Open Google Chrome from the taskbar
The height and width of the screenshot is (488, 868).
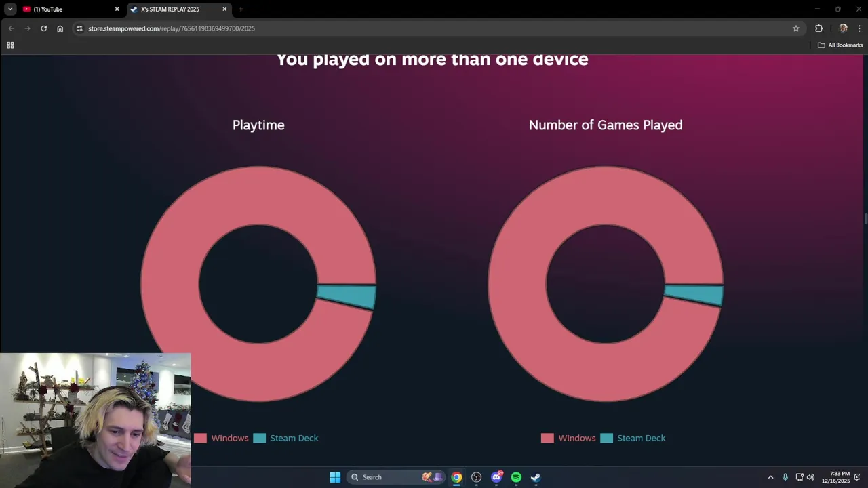[x=456, y=477]
